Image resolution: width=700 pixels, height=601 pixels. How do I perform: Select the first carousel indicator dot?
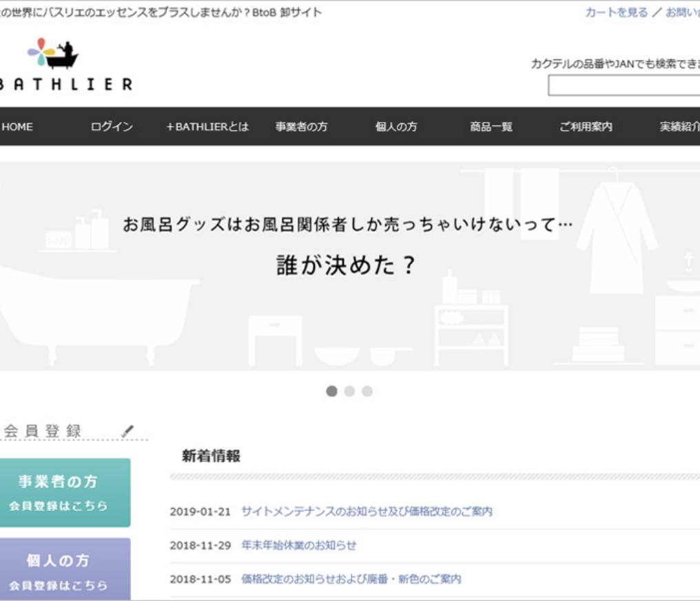pos(331,391)
